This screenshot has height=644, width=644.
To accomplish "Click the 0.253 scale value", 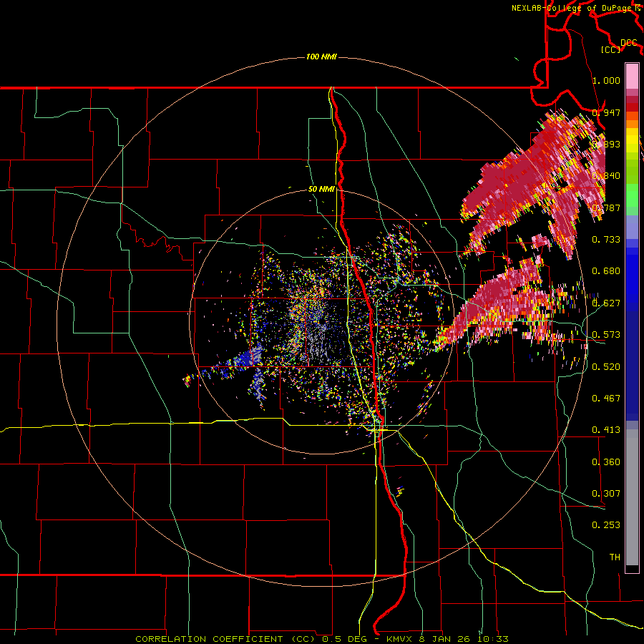I will tap(606, 525).
